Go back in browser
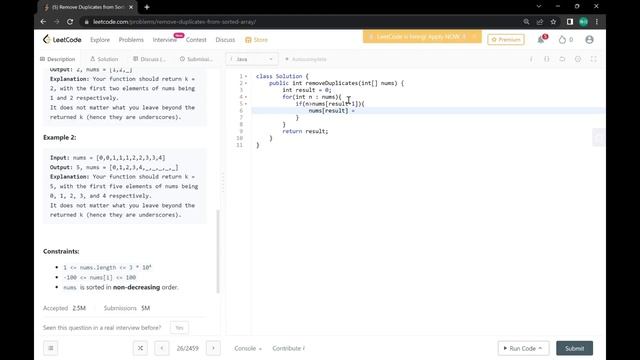The image size is (640, 360). (43, 22)
